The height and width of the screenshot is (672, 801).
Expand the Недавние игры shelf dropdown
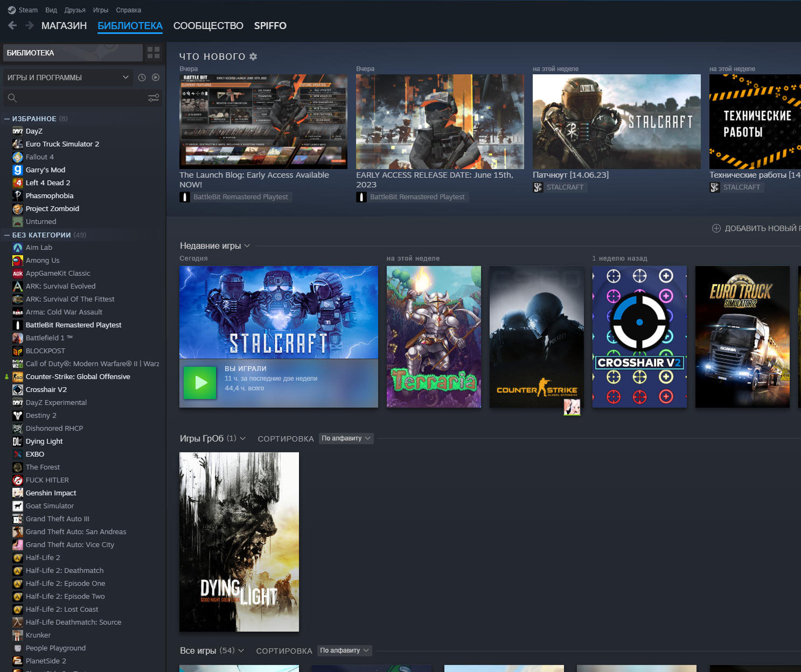coord(247,246)
